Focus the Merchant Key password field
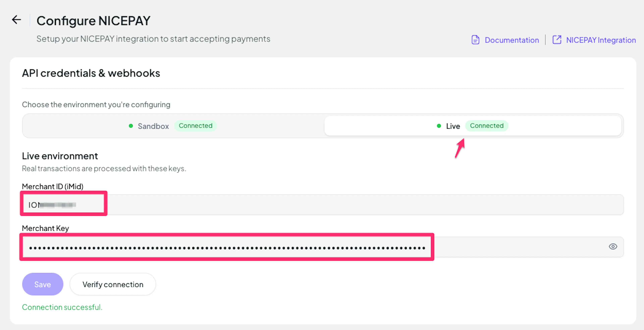 (323, 247)
